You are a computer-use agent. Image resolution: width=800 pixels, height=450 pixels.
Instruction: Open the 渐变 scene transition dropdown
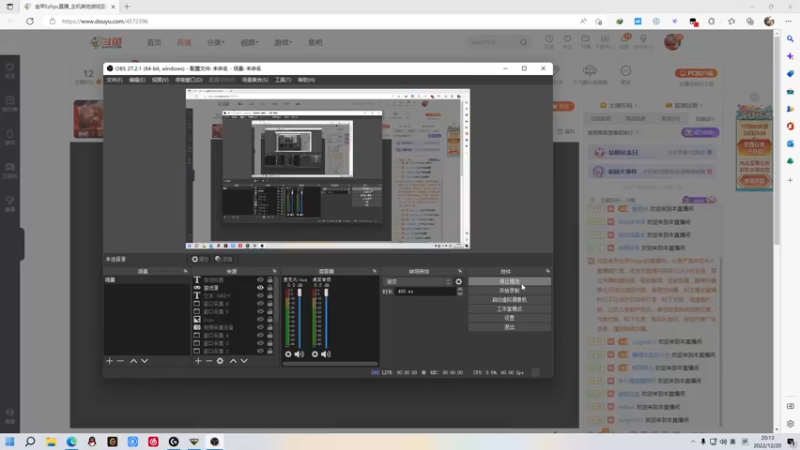(418, 282)
